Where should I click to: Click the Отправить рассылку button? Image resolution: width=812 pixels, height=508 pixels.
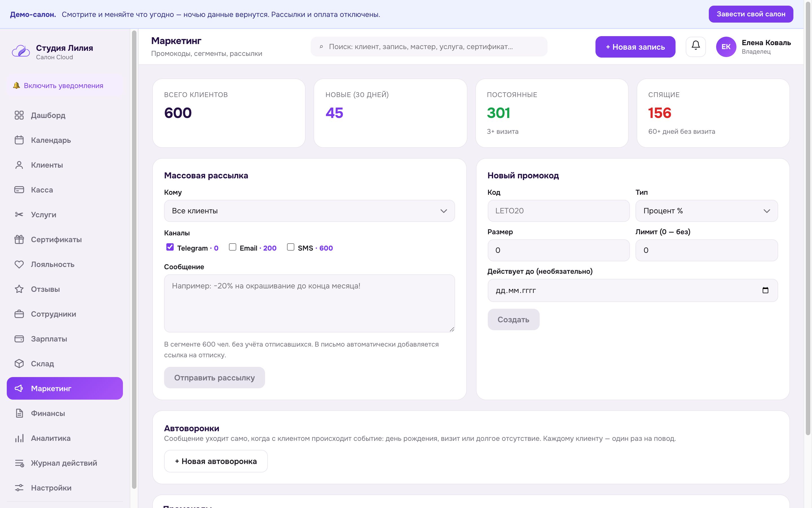pos(214,378)
